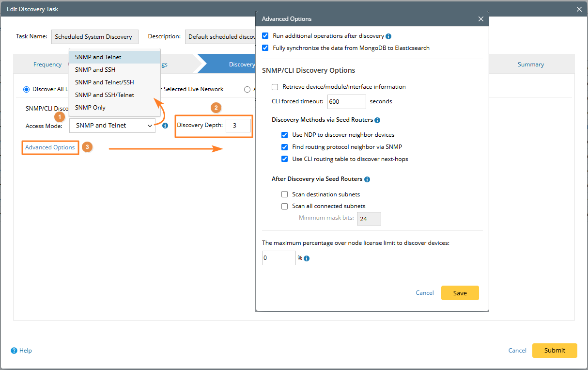This screenshot has height=370, width=588.
Task: Tick the Scan destination subnets checkbox
Action: 285,194
